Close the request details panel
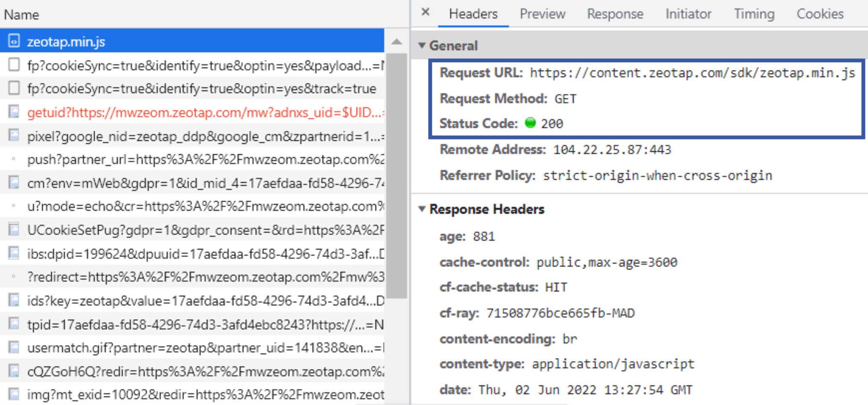The width and height of the screenshot is (868, 405). pyautogui.click(x=426, y=12)
